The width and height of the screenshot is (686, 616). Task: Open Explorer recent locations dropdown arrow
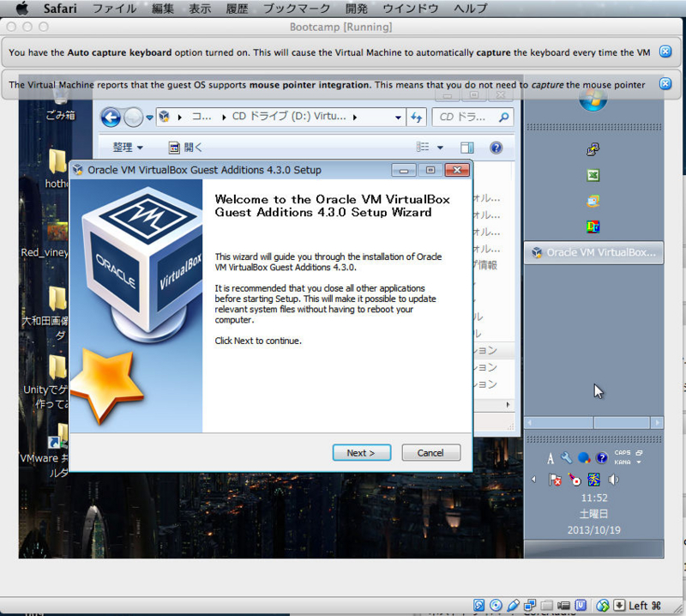click(149, 118)
